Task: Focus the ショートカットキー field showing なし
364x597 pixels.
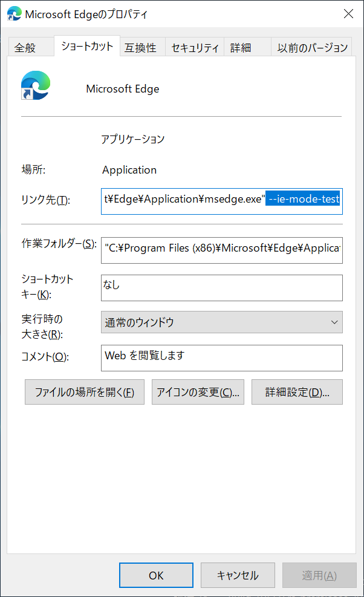Action: pyautogui.click(x=221, y=288)
